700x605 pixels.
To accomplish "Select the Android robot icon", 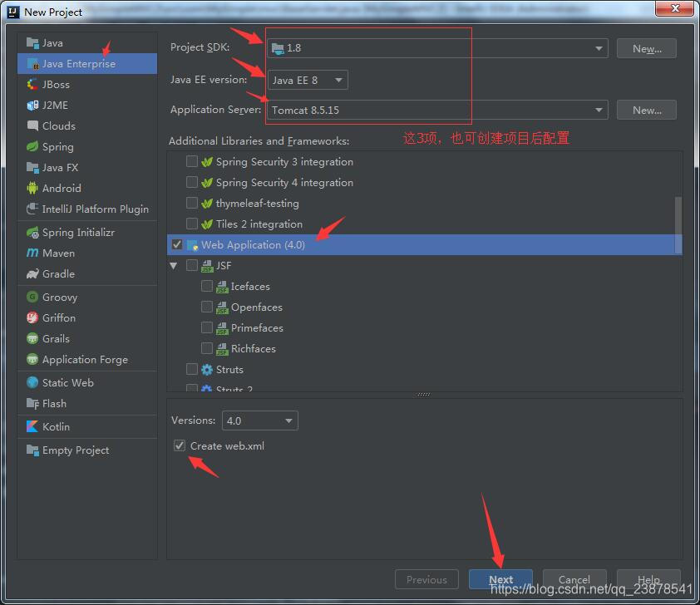I will tap(32, 189).
